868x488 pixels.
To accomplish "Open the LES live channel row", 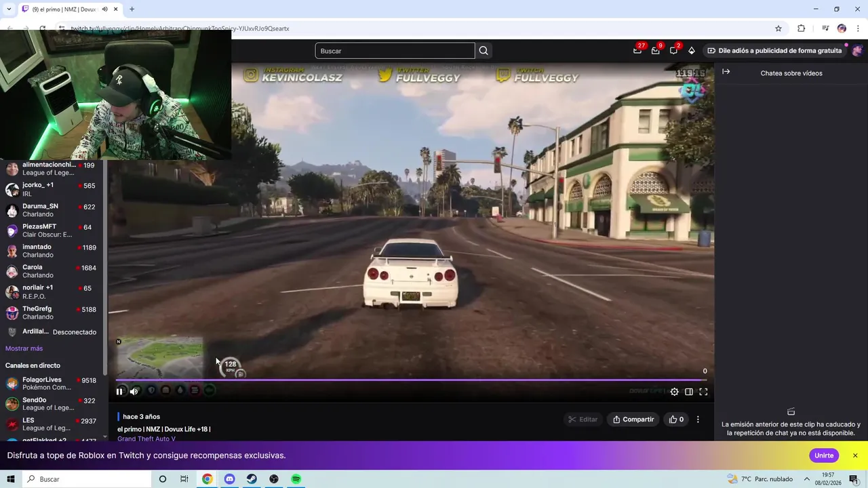I will point(52,424).
